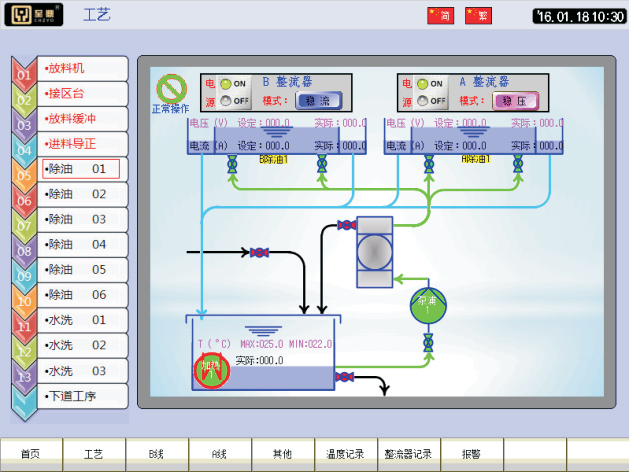Toggle A rectifier mode 稳压 button
The image size is (629, 472).
click(x=516, y=100)
